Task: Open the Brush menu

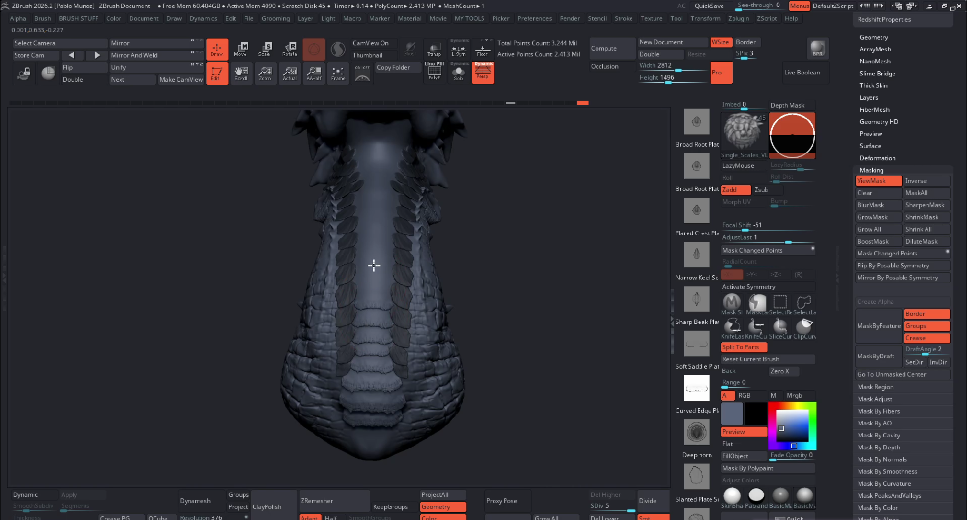Action: coord(43,19)
